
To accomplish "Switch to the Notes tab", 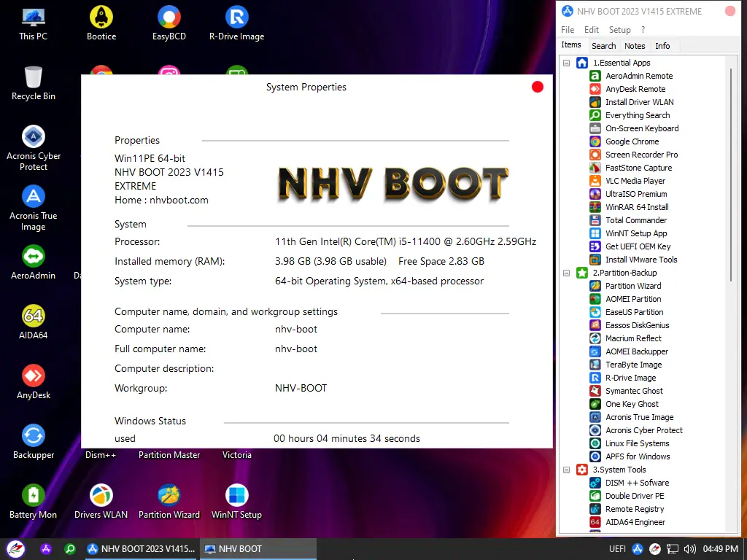I will pos(635,46).
